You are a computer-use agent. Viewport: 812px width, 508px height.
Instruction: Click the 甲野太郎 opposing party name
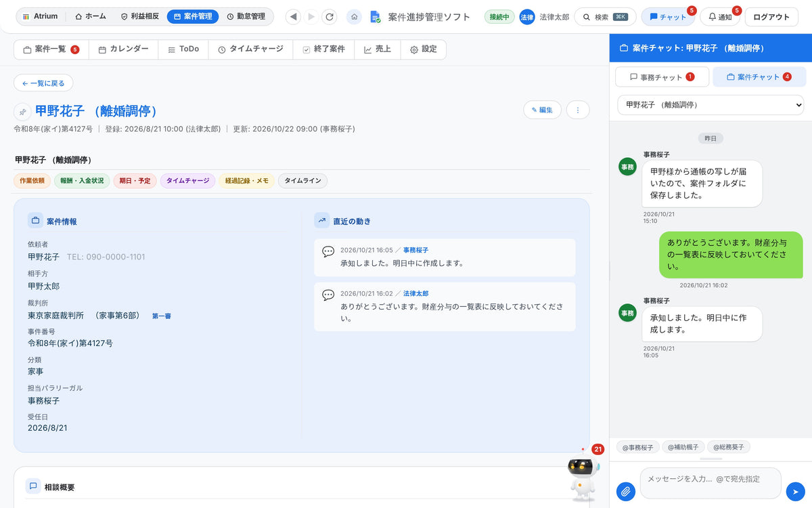[43, 287]
